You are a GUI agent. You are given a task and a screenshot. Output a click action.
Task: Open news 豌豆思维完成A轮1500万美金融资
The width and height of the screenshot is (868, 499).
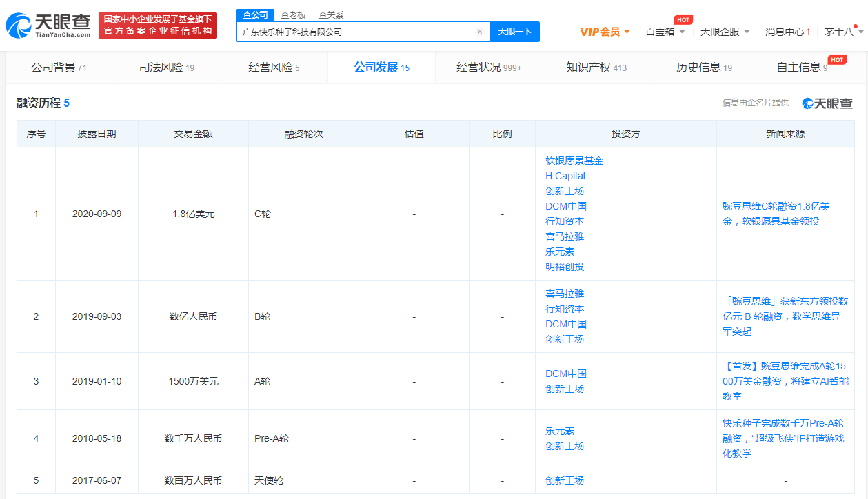coord(785,381)
